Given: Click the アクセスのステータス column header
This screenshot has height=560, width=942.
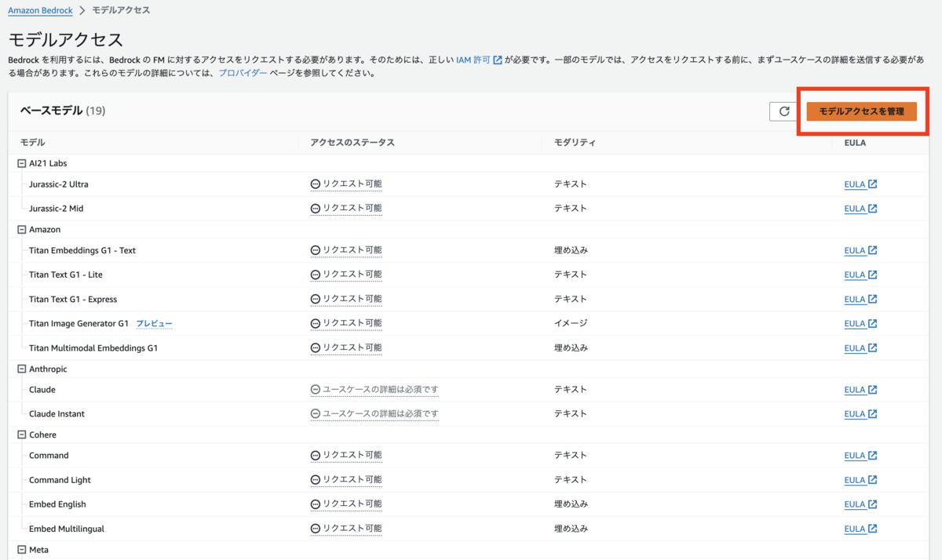Looking at the screenshot, I should pyautogui.click(x=352, y=143).
